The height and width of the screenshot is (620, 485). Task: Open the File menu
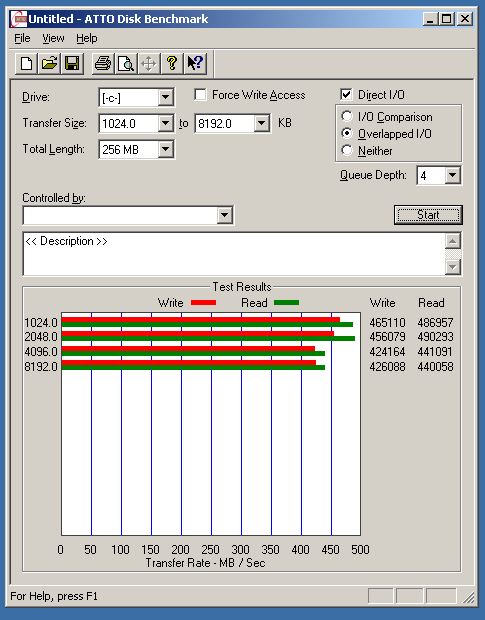pyautogui.click(x=22, y=38)
